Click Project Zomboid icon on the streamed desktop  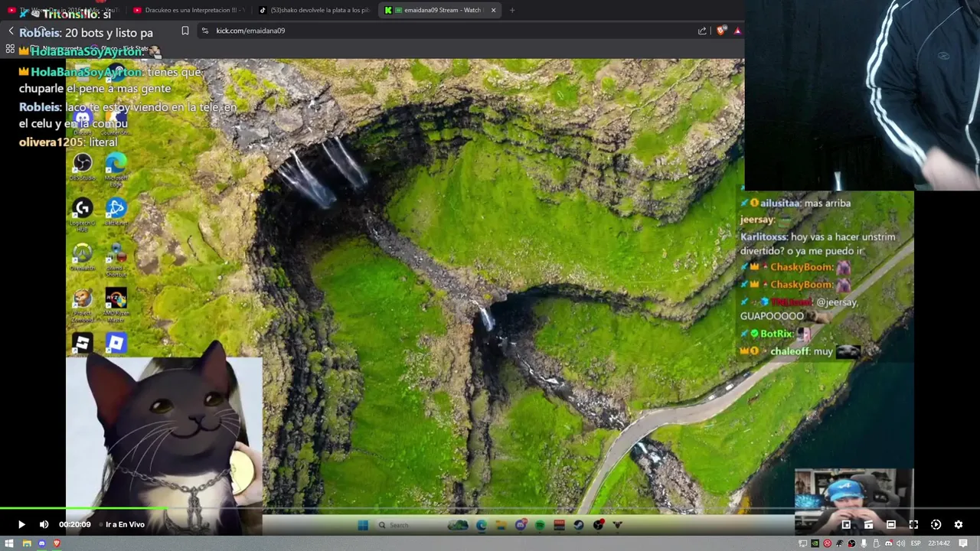tap(82, 299)
